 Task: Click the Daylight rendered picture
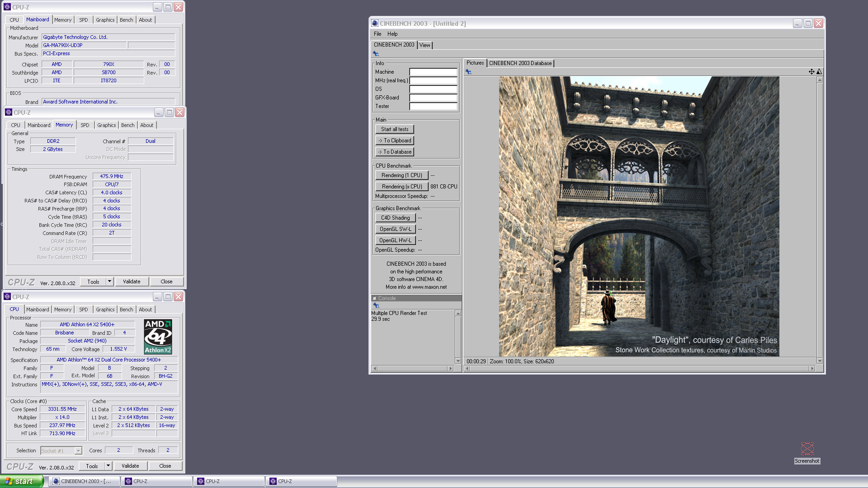pyautogui.click(x=639, y=216)
